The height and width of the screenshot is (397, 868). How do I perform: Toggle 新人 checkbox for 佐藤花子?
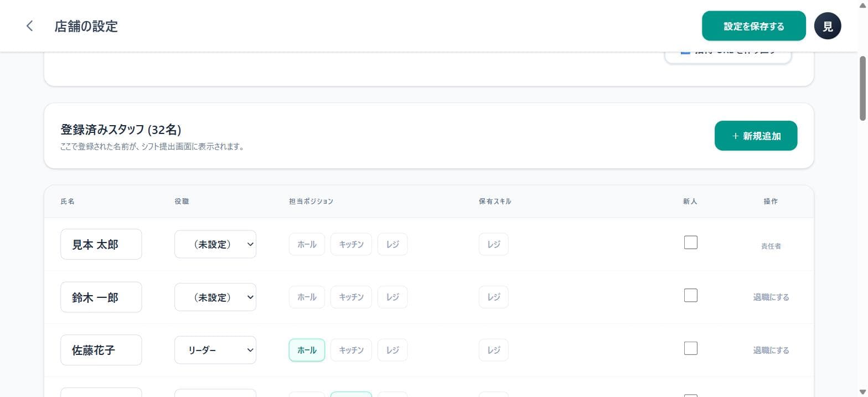tap(690, 348)
